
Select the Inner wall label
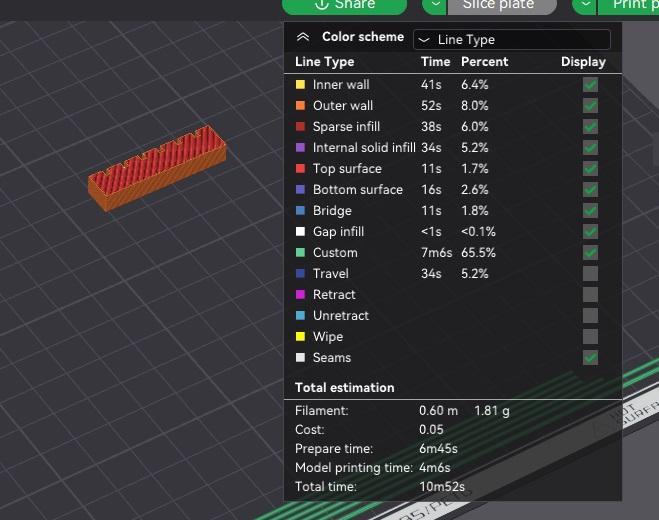click(341, 85)
